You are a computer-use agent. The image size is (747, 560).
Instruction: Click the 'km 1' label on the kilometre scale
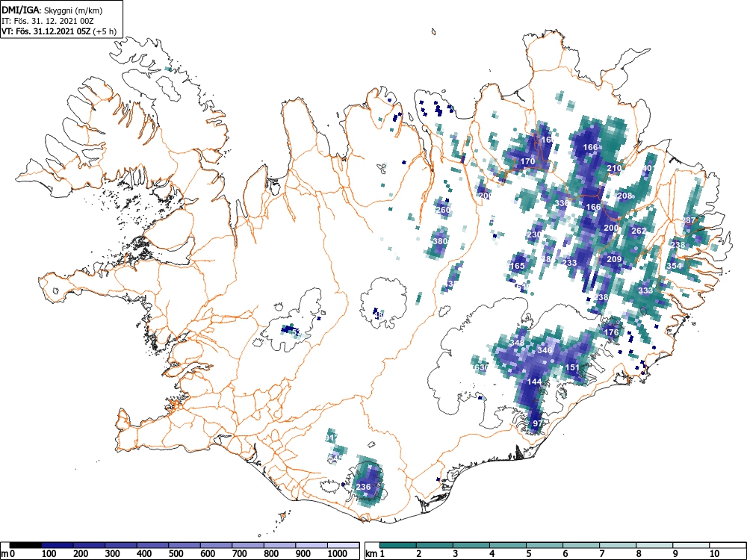tap(375, 554)
